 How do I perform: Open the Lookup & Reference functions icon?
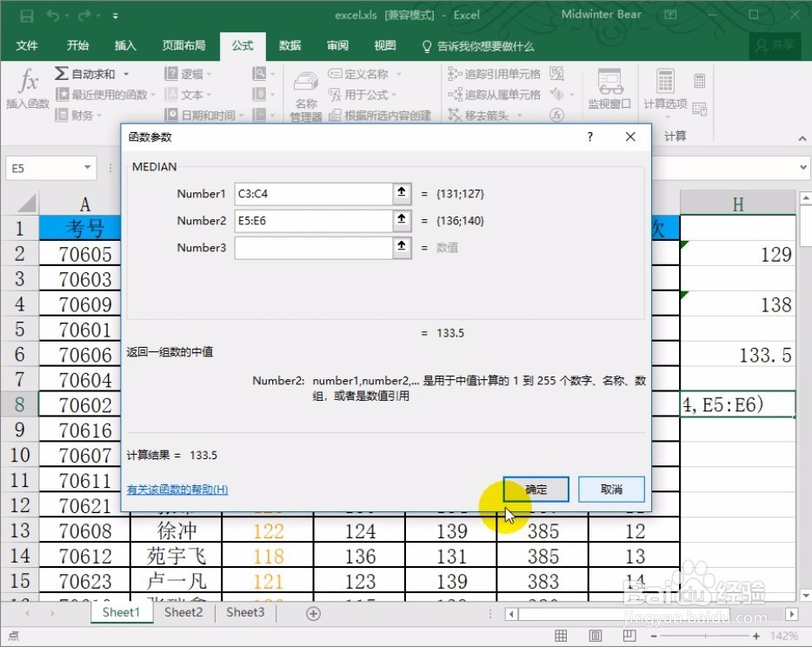tap(263, 74)
